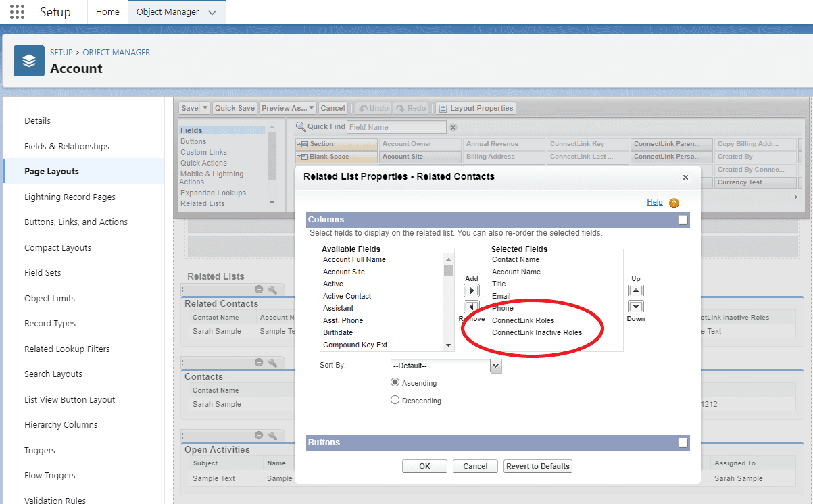Click the Revert to Defaults button
Screen dimensions: 813x504
tap(537, 465)
